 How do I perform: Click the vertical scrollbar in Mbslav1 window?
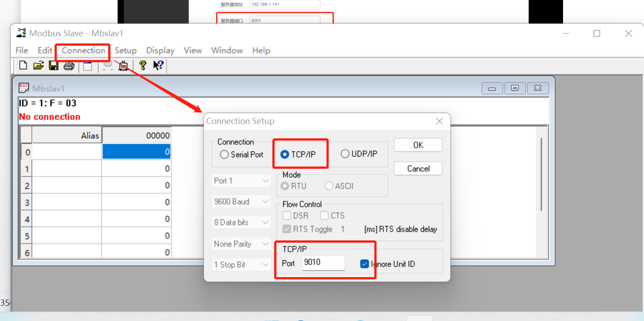pos(542,175)
